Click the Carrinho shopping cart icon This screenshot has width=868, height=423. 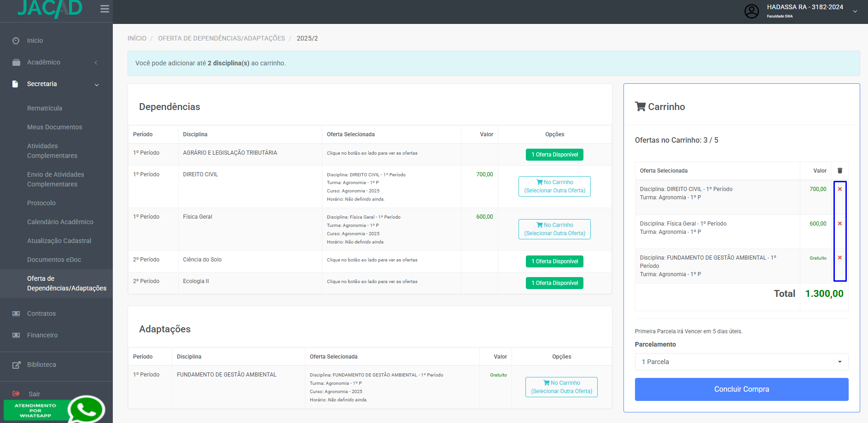[x=640, y=107]
